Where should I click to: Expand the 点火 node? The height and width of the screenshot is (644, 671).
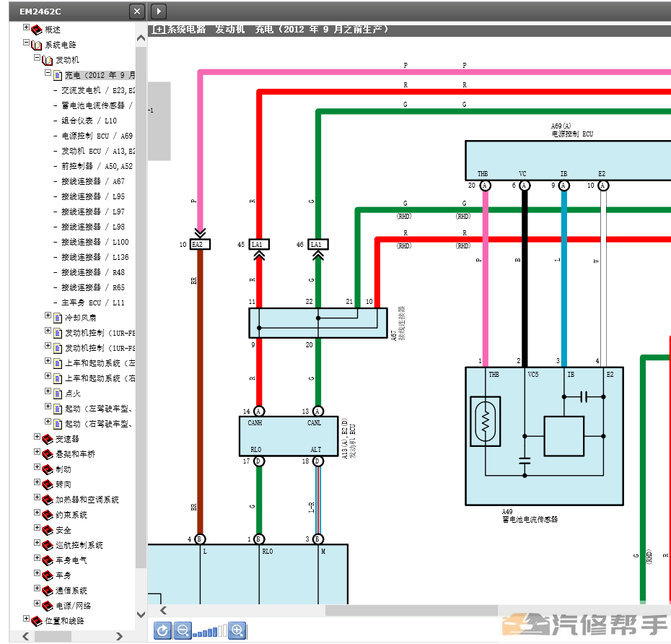(x=48, y=391)
